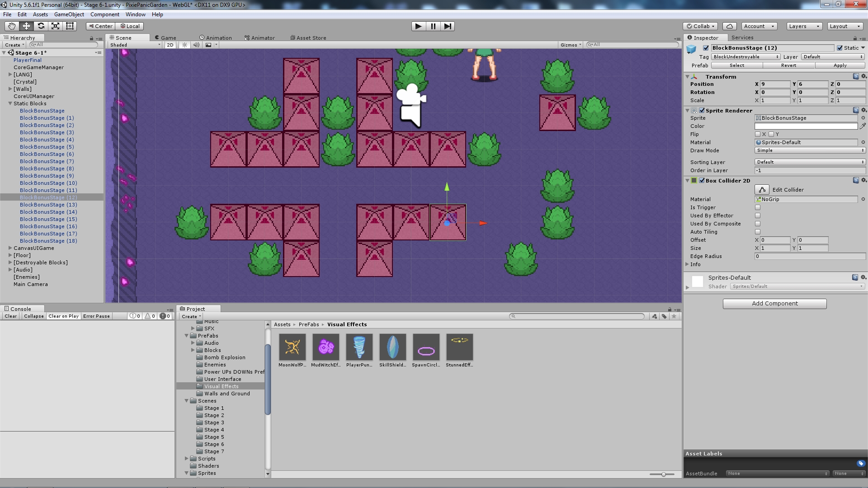
Task: Click Add Component button
Action: pos(774,304)
